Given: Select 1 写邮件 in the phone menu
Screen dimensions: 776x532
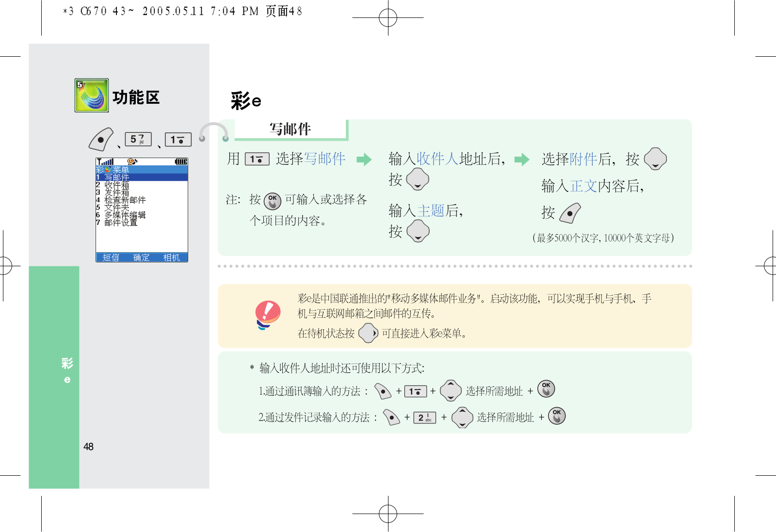Looking at the screenshot, I should click(x=142, y=177).
